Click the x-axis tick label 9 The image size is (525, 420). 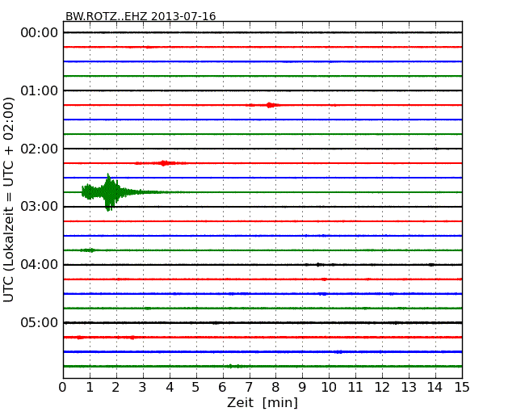(x=302, y=388)
